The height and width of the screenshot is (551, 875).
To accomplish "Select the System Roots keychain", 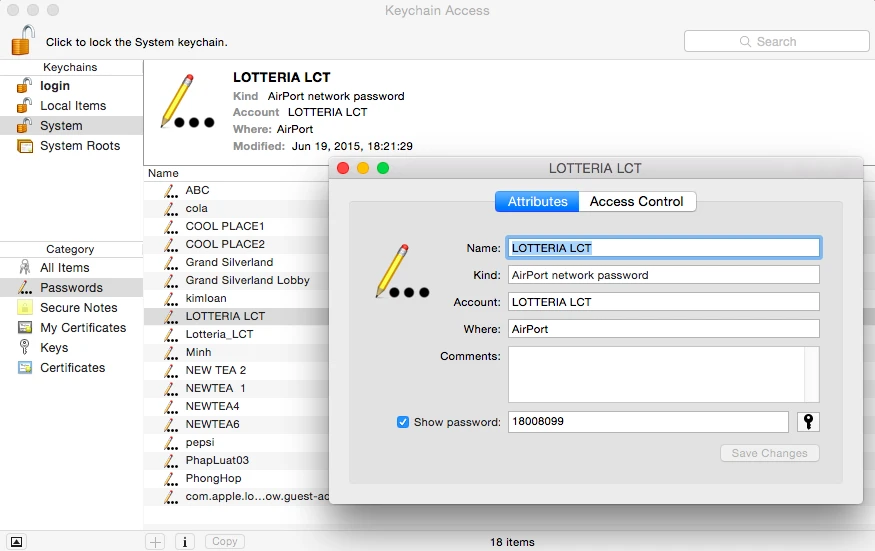I will tap(79, 146).
